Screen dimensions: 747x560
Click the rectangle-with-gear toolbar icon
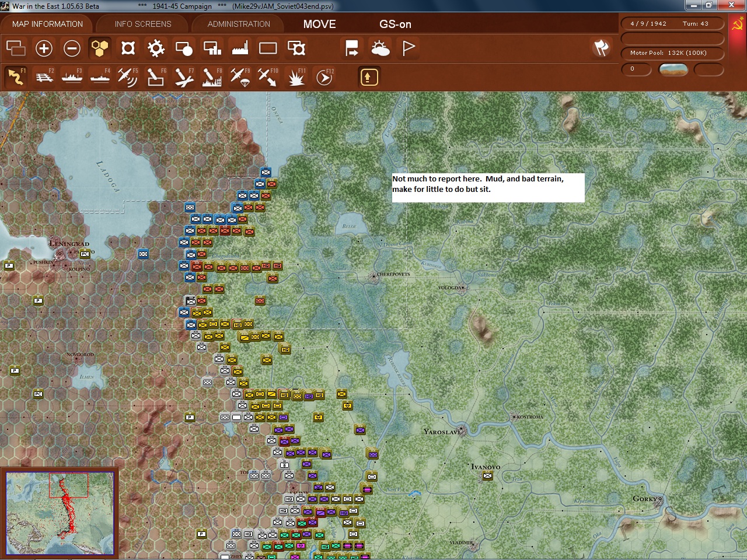tap(296, 48)
